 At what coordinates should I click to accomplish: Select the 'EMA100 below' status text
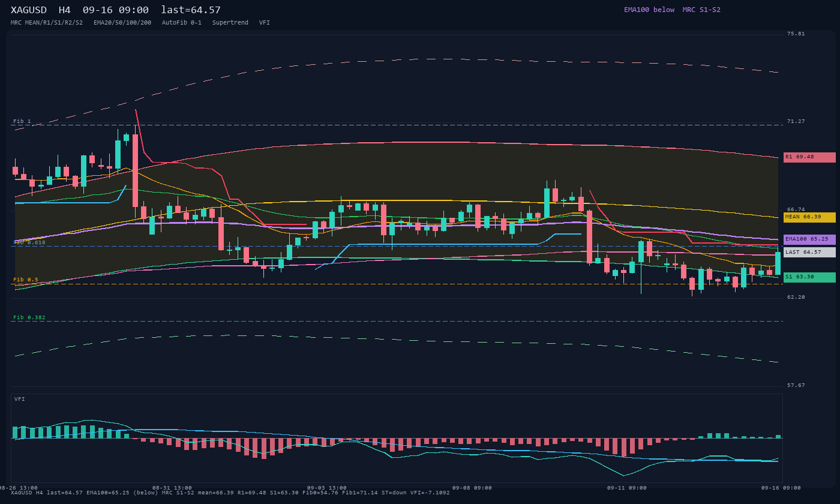[649, 10]
